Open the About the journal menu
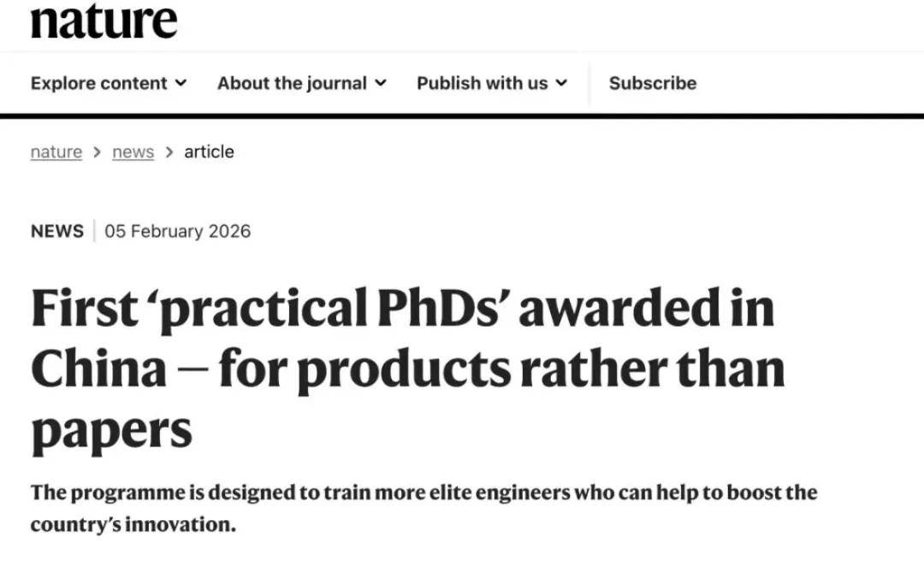The image size is (924, 567). tap(292, 83)
